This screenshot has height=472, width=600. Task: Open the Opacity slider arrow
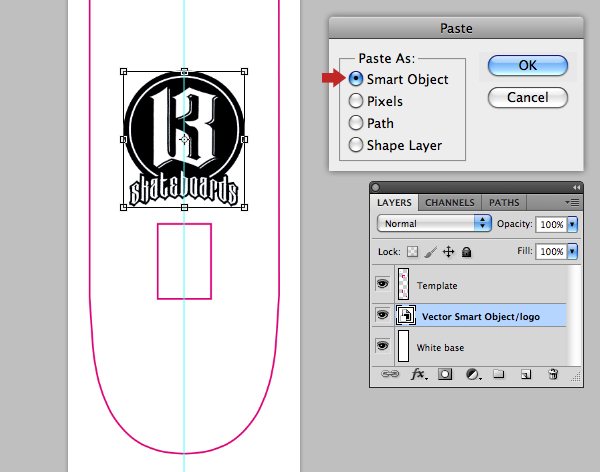click(572, 224)
